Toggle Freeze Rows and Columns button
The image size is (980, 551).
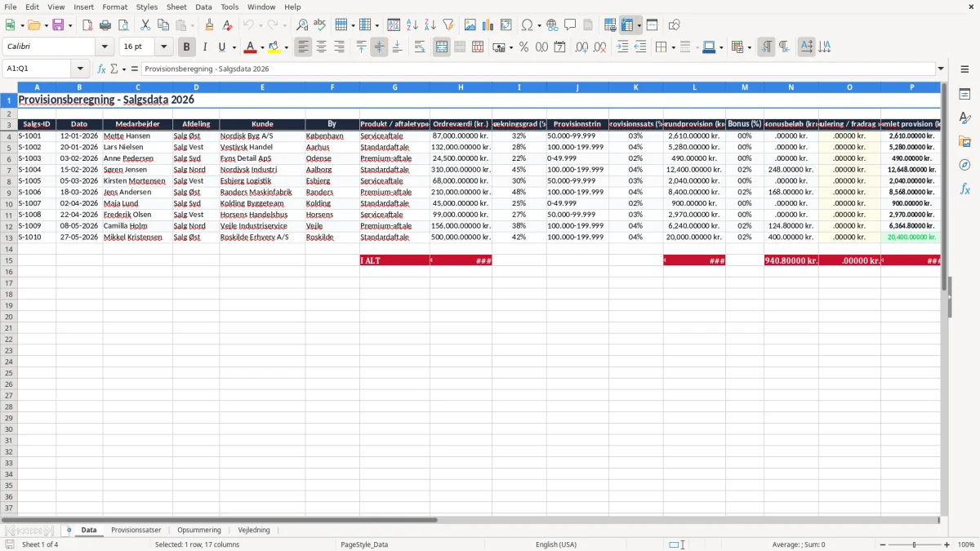click(x=627, y=25)
